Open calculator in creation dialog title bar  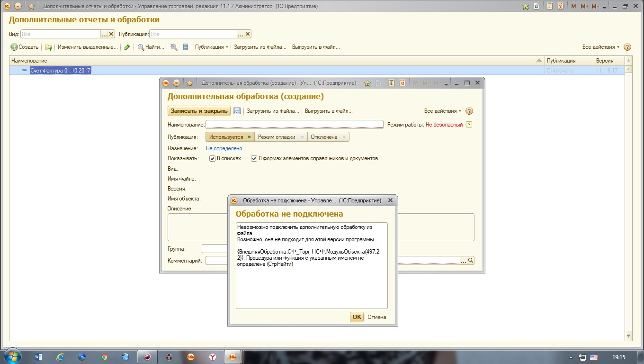pyautogui.click(x=391, y=83)
